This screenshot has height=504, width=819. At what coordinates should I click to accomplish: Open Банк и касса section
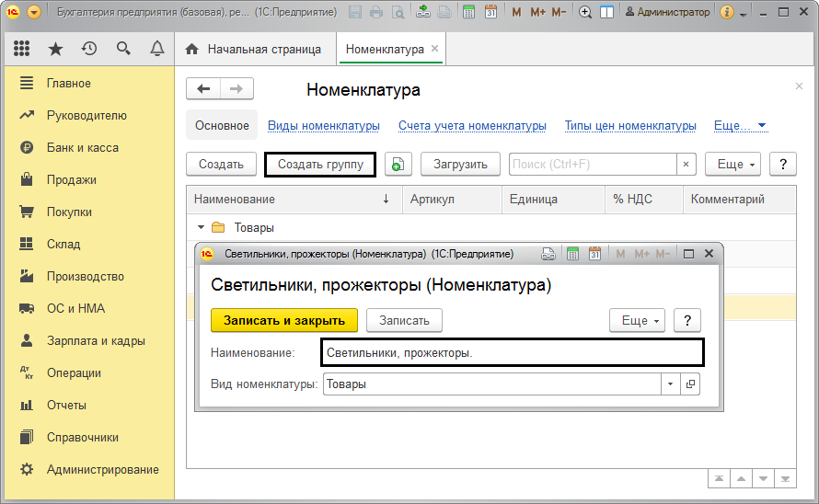[x=83, y=148]
